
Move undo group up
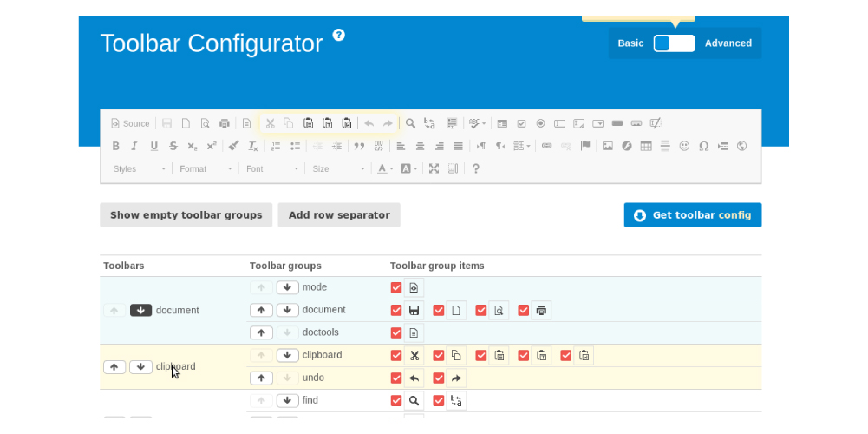(x=261, y=378)
